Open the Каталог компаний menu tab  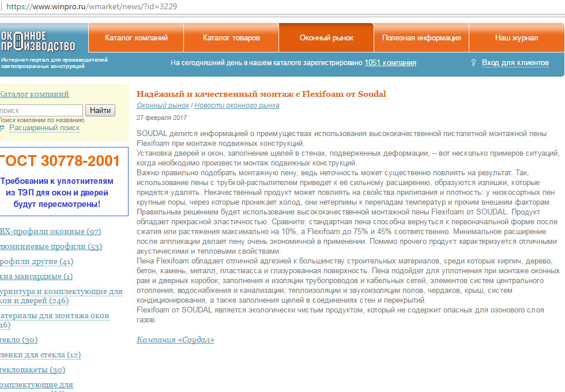coord(136,38)
